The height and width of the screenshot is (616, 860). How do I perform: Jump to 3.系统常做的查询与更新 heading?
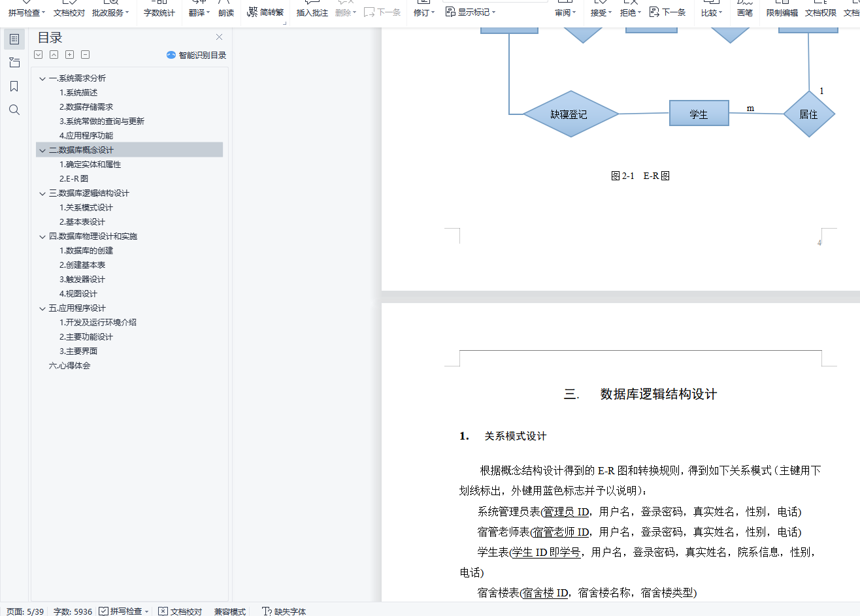coord(102,122)
